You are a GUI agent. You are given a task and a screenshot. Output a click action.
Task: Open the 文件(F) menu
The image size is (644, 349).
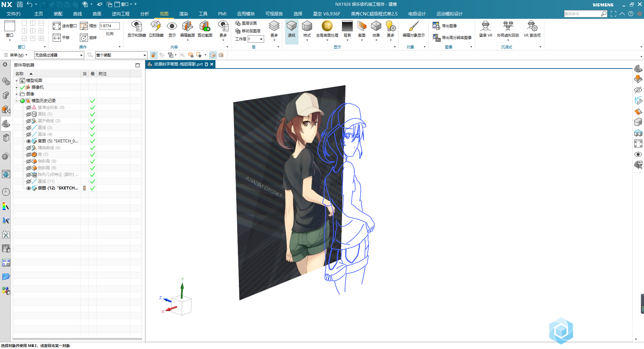pyautogui.click(x=14, y=14)
